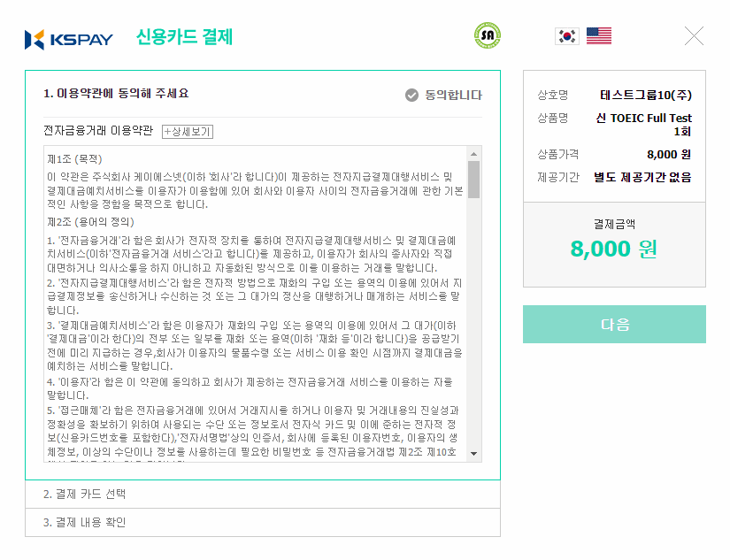Switch language with the Korean flag
Viewport: 730px width, 560px height.
point(567,36)
